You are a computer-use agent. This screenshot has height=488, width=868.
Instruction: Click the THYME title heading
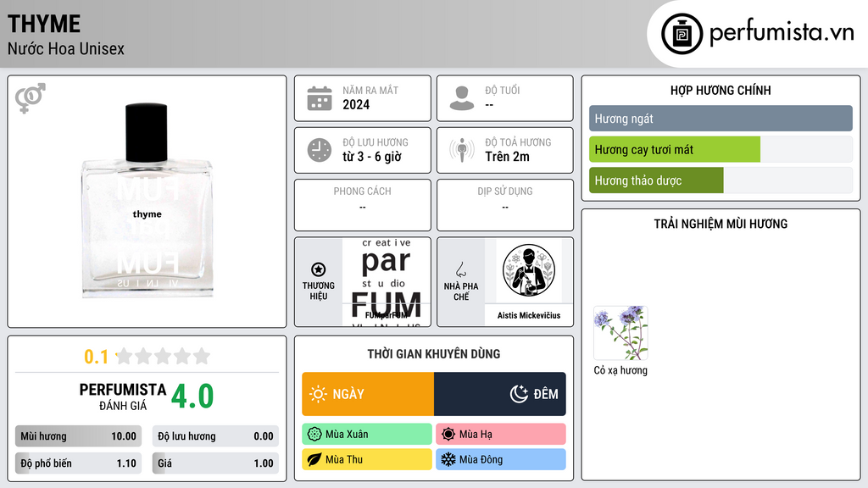coord(44,24)
